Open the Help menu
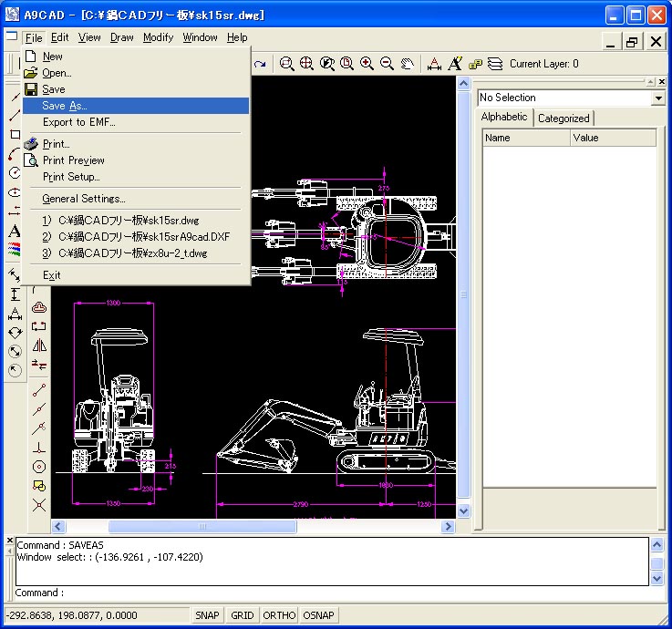 click(237, 37)
